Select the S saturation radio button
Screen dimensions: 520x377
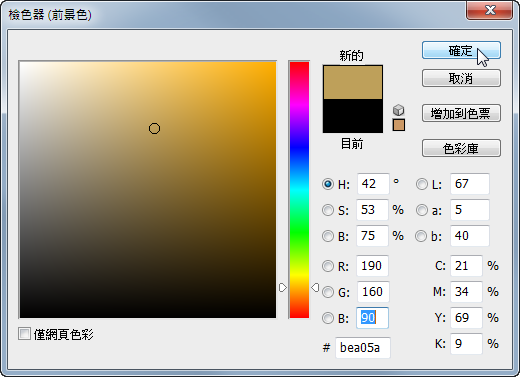click(x=328, y=210)
